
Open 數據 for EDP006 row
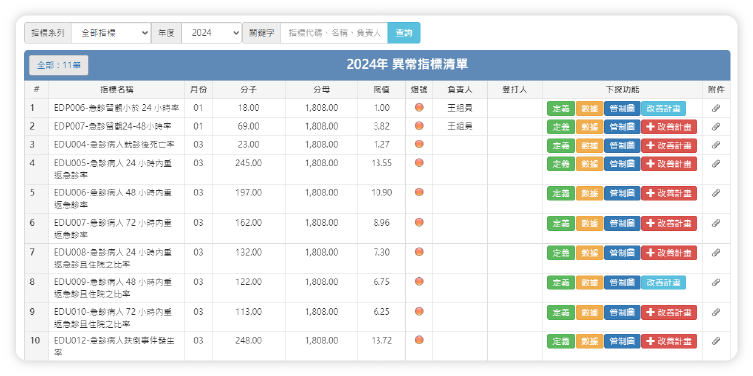coord(589,109)
